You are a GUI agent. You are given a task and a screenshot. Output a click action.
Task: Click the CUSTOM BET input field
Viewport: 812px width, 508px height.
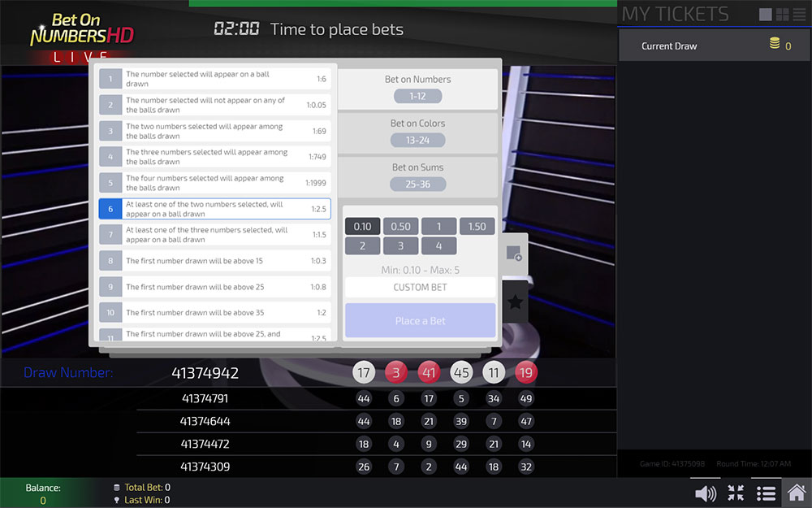tap(420, 287)
